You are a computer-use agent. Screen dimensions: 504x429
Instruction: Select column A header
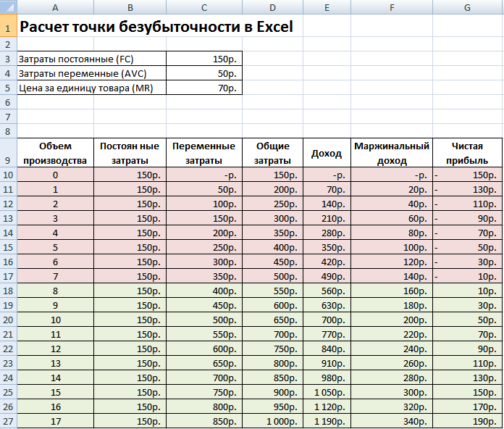[x=55, y=7]
